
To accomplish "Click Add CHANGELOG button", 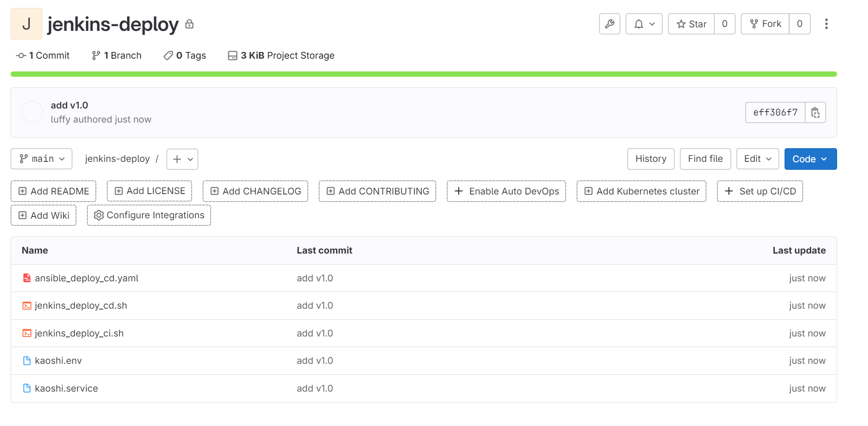I will click(x=255, y=191).
